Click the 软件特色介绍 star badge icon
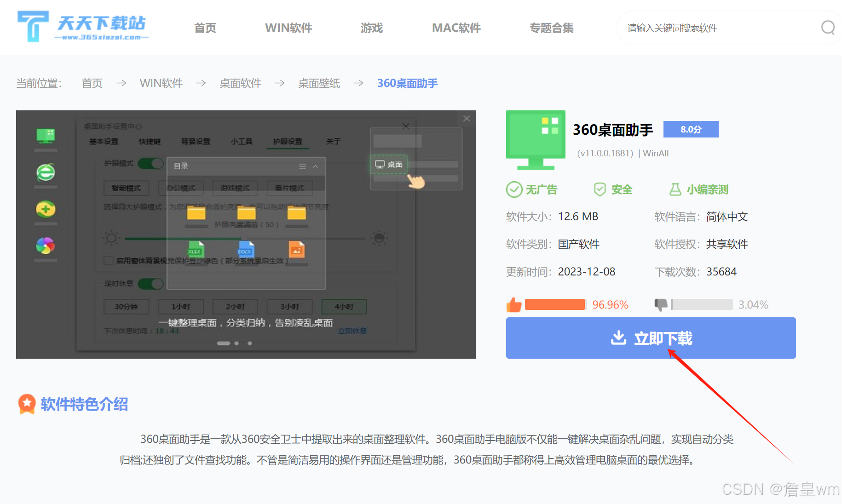This screenshot has width=842, height=504. click(x=27, y=404)
